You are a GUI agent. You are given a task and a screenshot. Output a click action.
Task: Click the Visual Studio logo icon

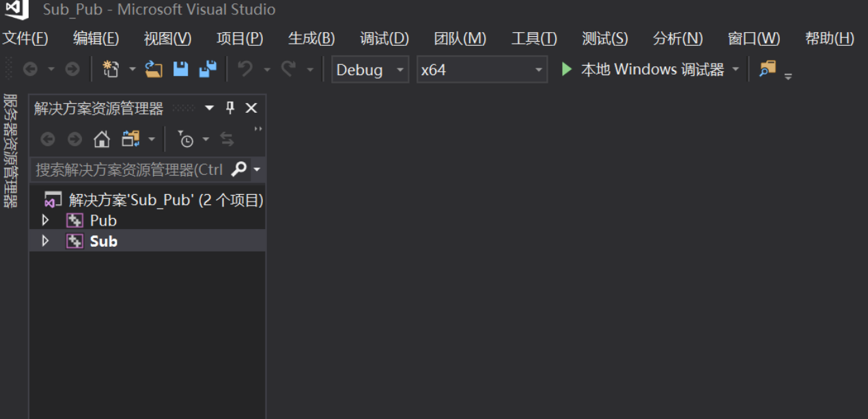click(17, 9)
